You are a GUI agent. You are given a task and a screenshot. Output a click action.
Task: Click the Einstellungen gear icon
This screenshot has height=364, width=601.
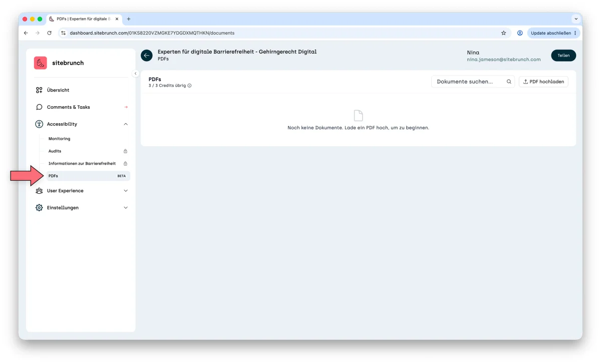39,208
